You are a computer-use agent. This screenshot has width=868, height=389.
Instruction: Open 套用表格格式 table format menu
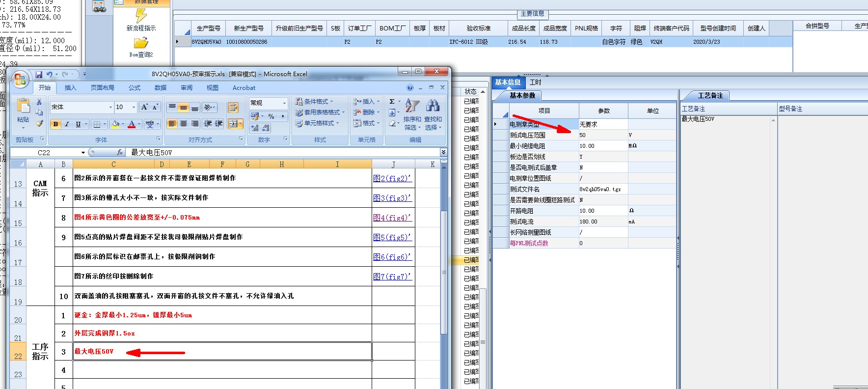tap(320, 112)
